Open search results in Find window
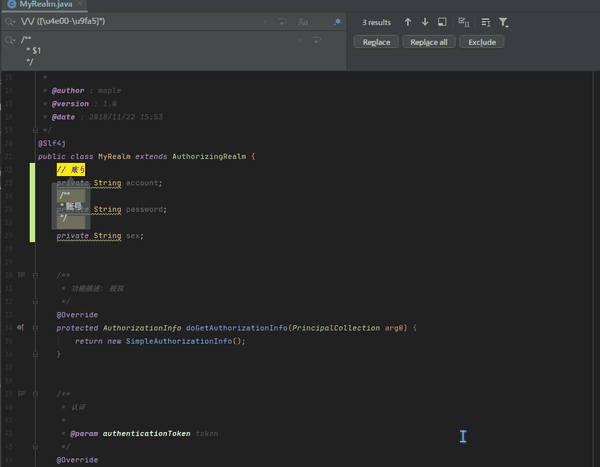The image size is (600, 467). [442, 21]
